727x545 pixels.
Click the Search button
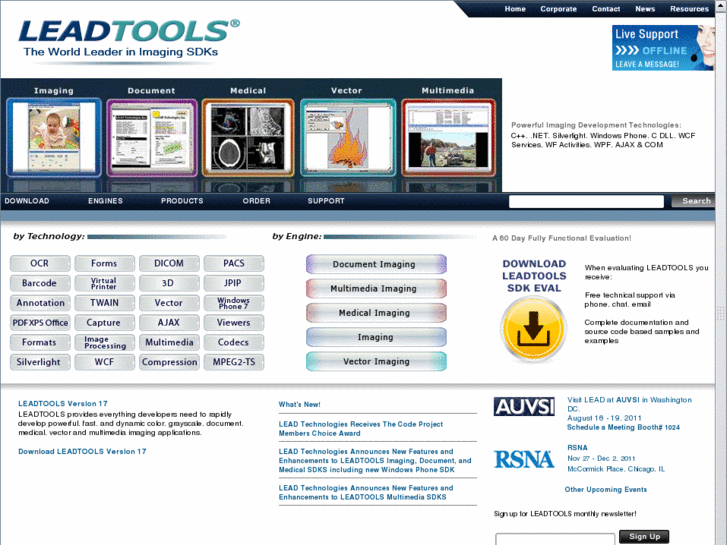coord(694,201)
